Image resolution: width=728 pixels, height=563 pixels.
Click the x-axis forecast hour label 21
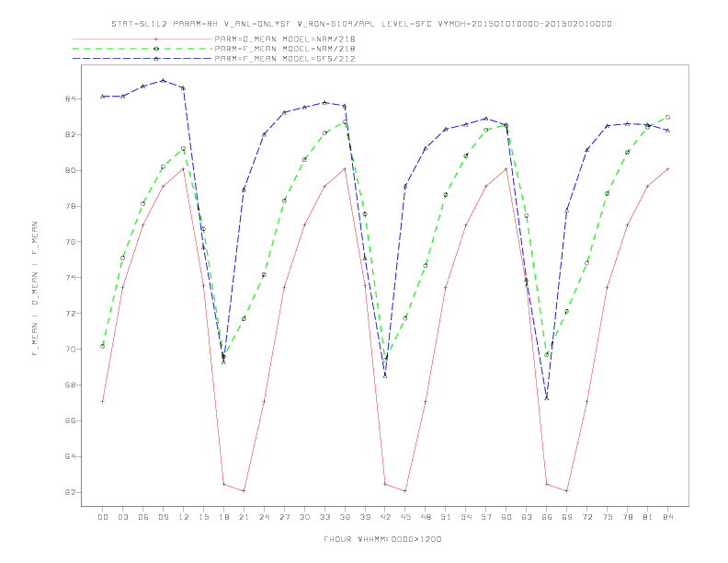pos(244,517)
